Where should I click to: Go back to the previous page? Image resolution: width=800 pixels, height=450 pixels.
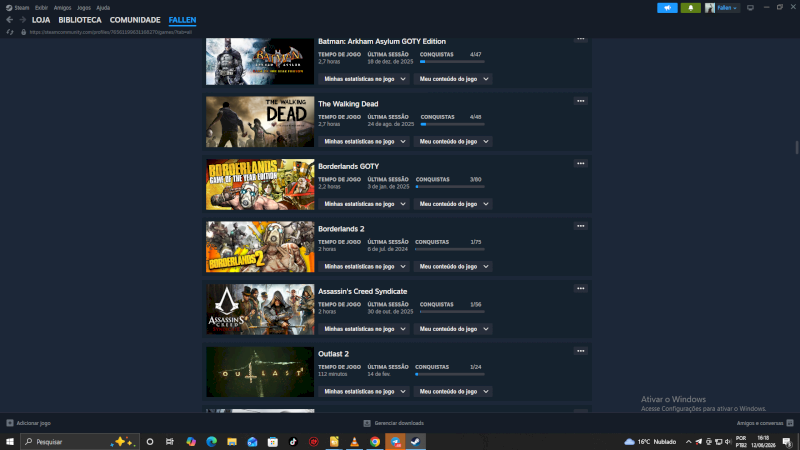tap(10, 20)
